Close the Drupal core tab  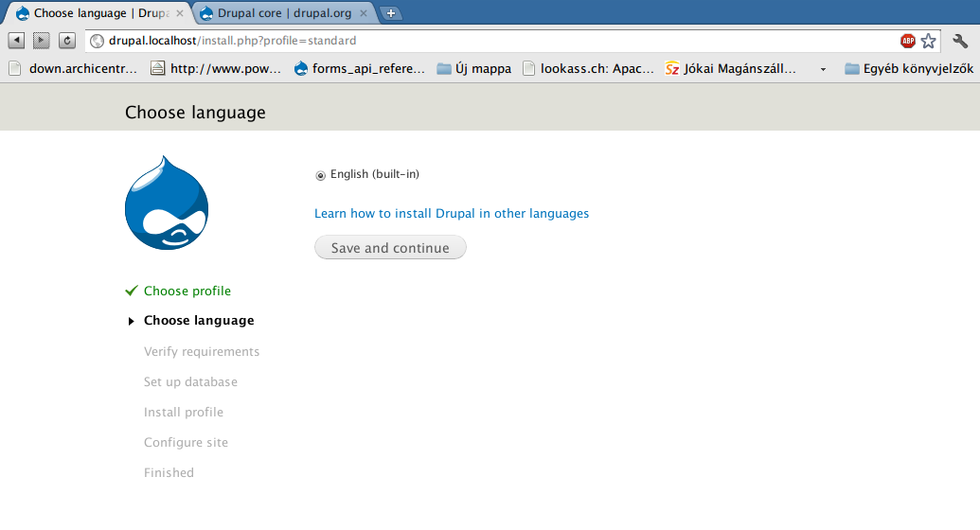coord(364,13)
